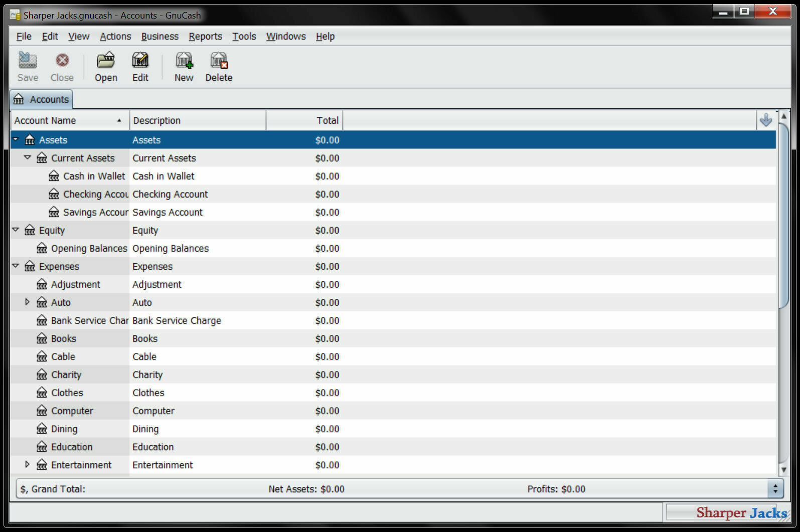Click the bank icon beside Computer

coord(42,411)
